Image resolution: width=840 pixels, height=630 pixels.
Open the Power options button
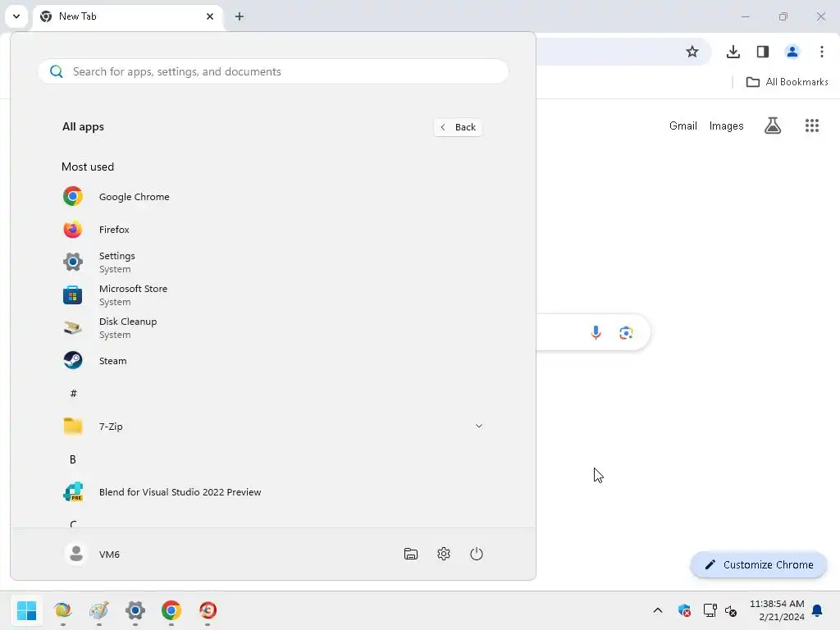(x=477, y=554)
